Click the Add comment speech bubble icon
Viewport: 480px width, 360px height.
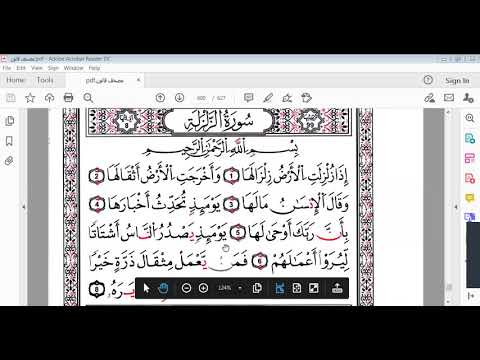[248, 98]
